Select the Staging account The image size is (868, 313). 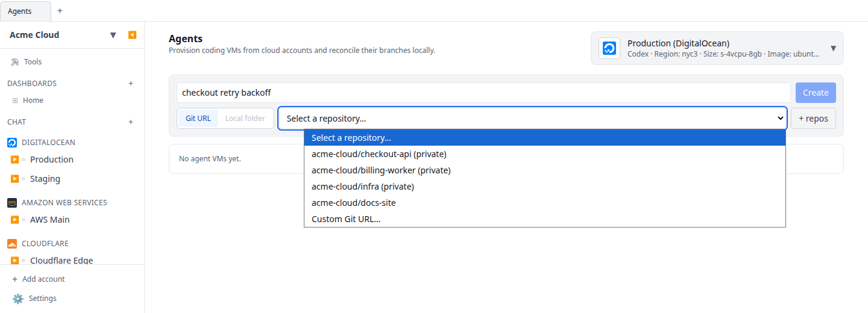45,179
